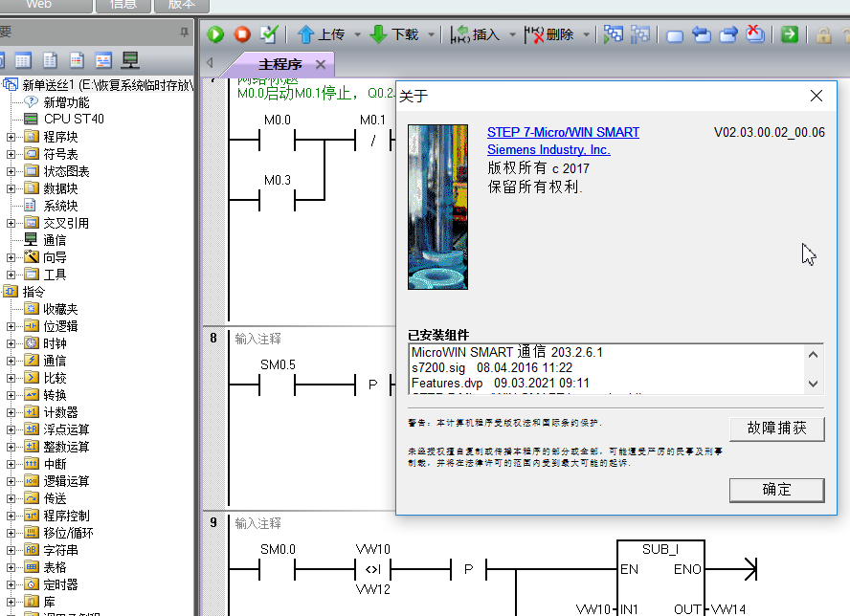The width and height of the screenshot is (850, 616).
Task: Select CPU ST40 in the project tree
Action: pyautogui.click(x=74, y=119)
